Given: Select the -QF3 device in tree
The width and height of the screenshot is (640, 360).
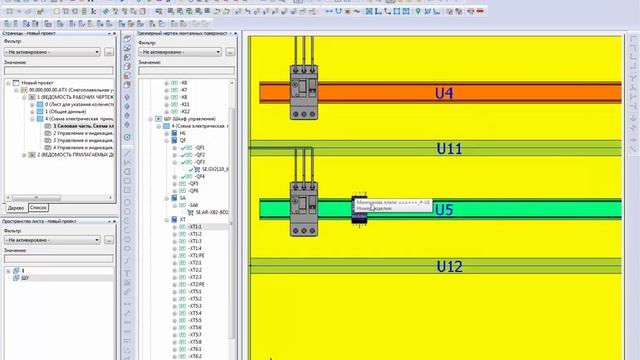Looking at the screenshot, I should [x=200, y=162].
